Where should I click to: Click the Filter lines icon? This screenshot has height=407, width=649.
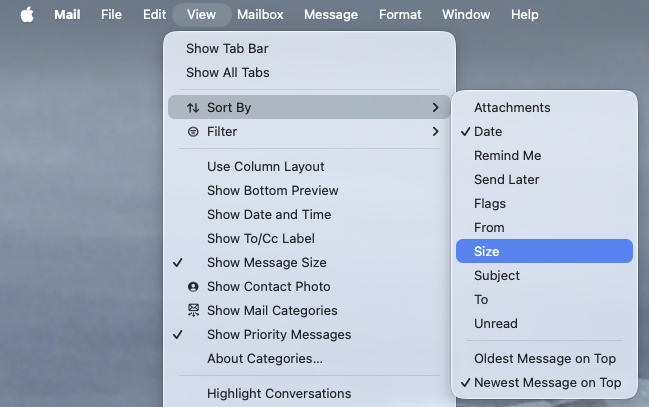(x=193, y=131)
